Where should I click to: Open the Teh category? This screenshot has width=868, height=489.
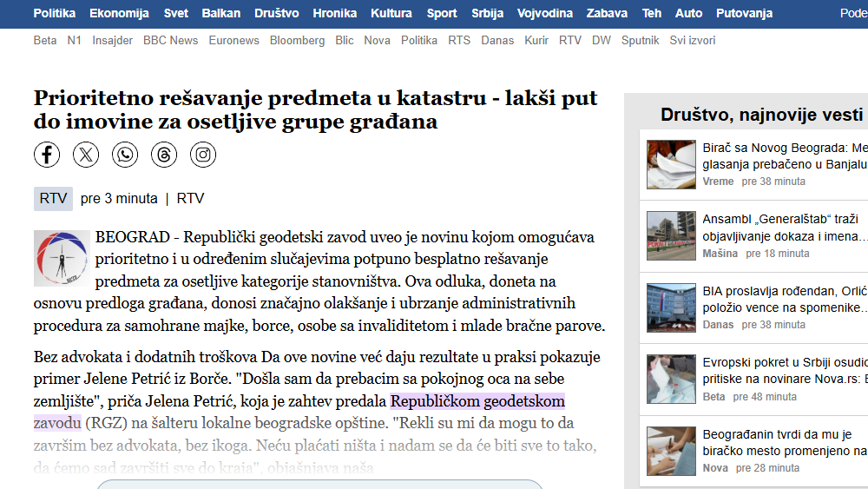point(652,13)
